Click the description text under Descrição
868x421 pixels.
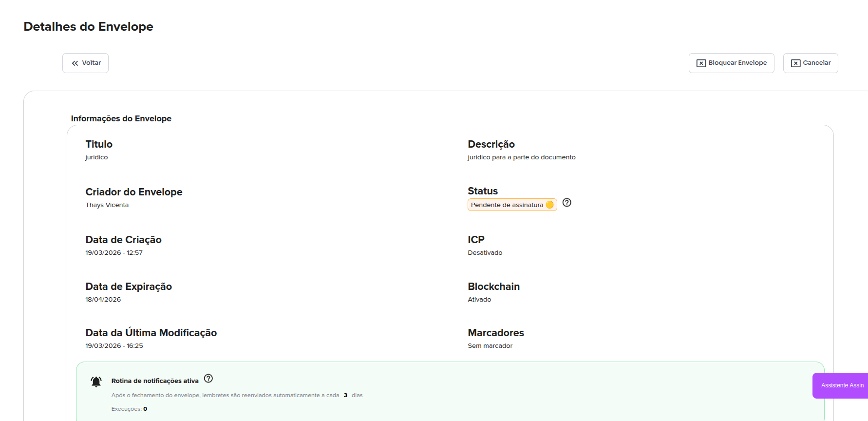click(x=521, y=157)
